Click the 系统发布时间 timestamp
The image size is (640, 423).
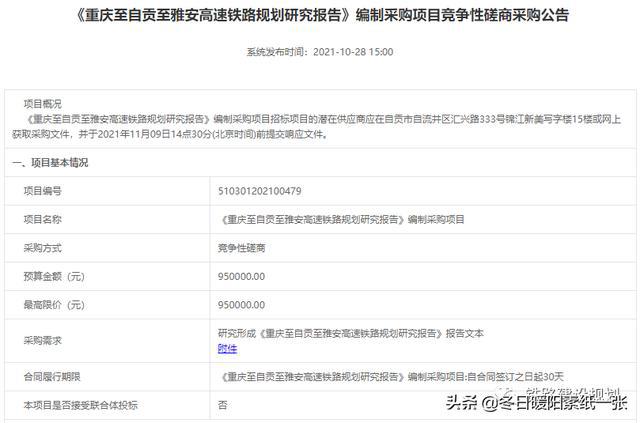click(x=322, y=50)
